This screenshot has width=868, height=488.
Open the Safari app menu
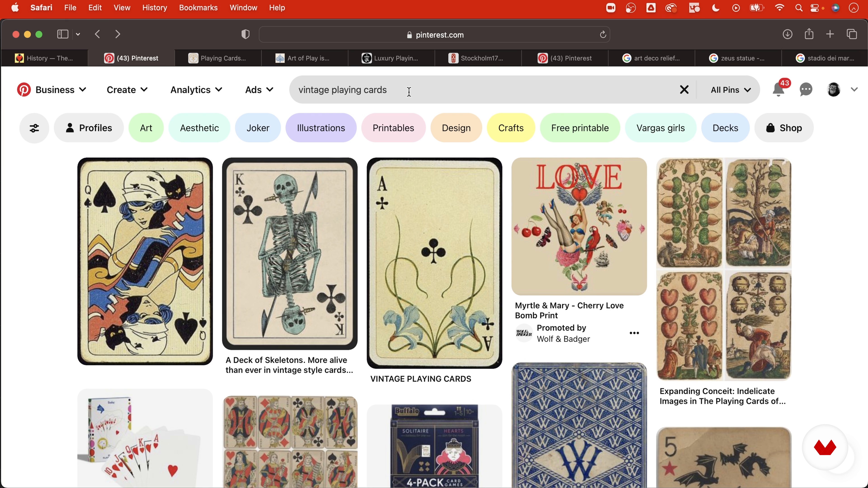click(41, 8)
